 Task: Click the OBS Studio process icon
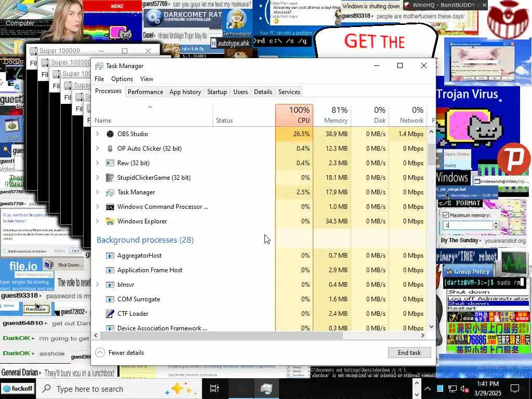[110, 134]
